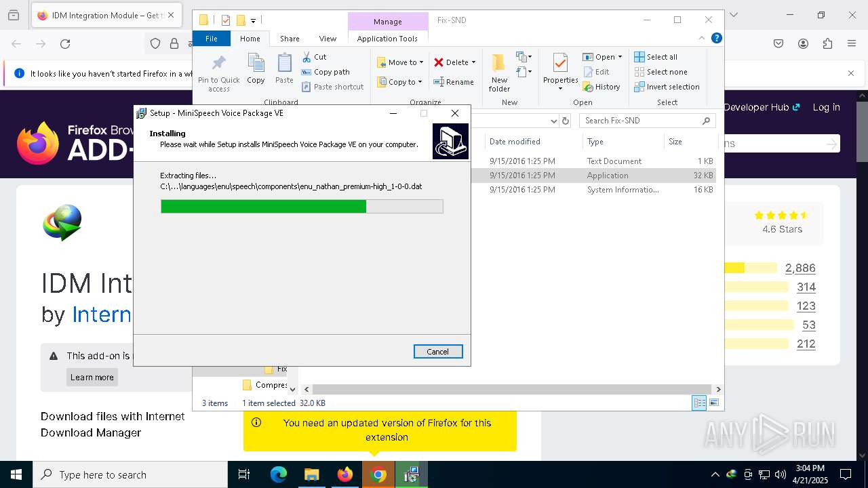Sort by Size column header
868x488 pixels.
pos(690,142)
